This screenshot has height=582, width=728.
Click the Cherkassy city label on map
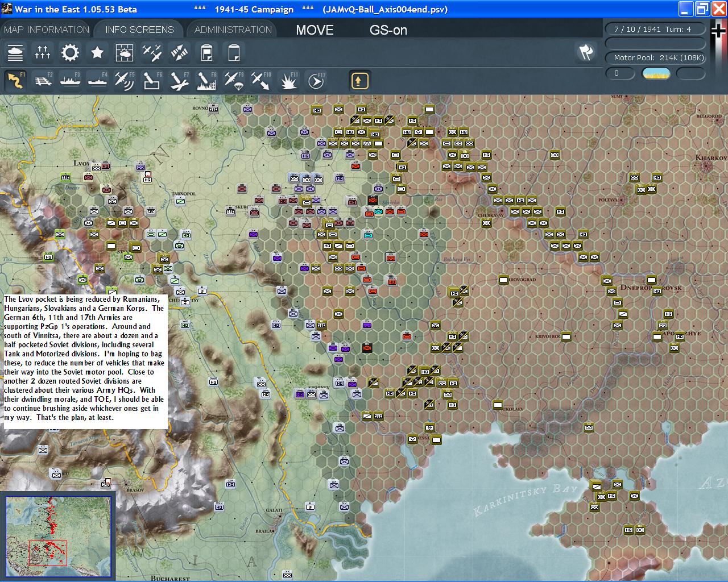click(x=491, y=215)
